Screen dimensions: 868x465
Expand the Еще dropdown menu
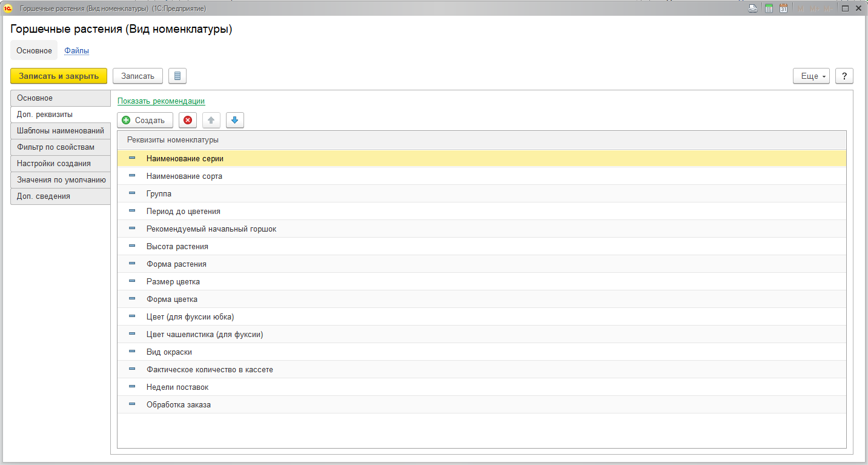click(x=811, y=76)
